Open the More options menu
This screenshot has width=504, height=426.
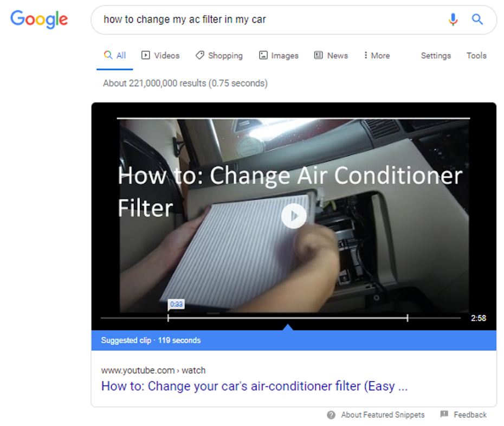(377, 56)
